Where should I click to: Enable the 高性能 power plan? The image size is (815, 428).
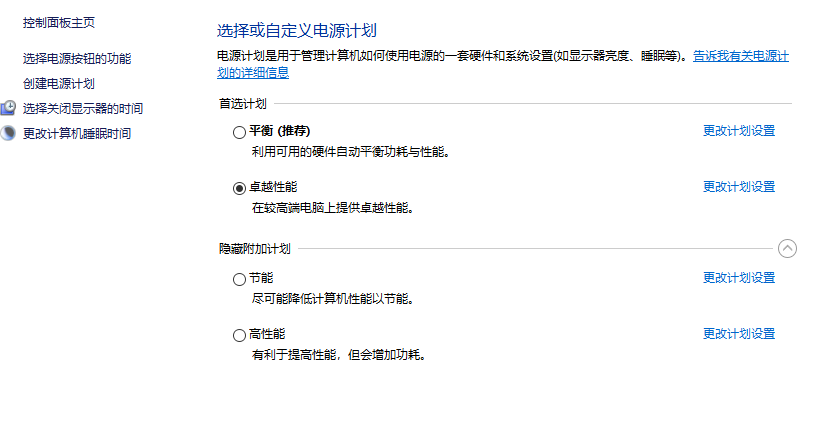tap(239, 335)
